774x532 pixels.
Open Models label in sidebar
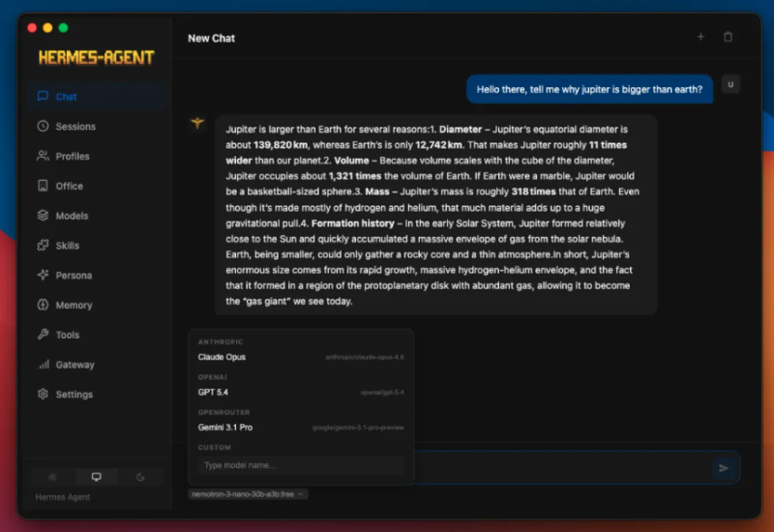pyautogui.click(x=72, y=216)
